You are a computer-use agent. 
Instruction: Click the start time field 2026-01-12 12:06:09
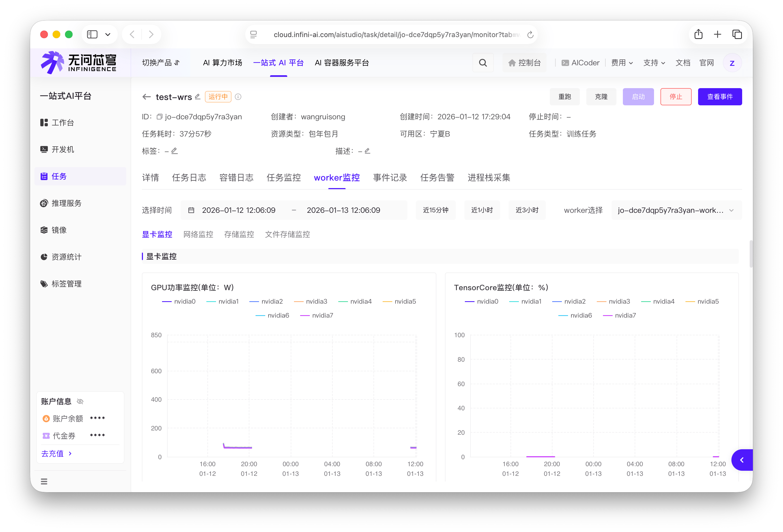pos(239,210)
